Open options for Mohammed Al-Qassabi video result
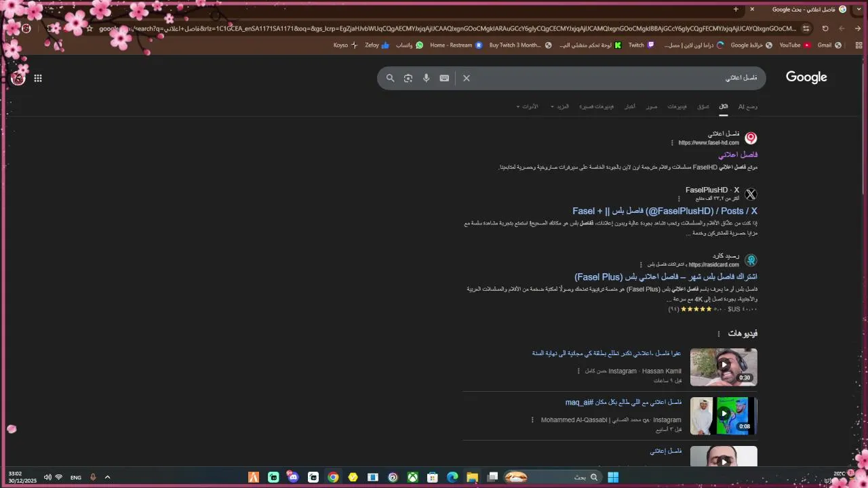Image resolution: width=868 pixels, height=488 pixels. (x=532, y=420)
